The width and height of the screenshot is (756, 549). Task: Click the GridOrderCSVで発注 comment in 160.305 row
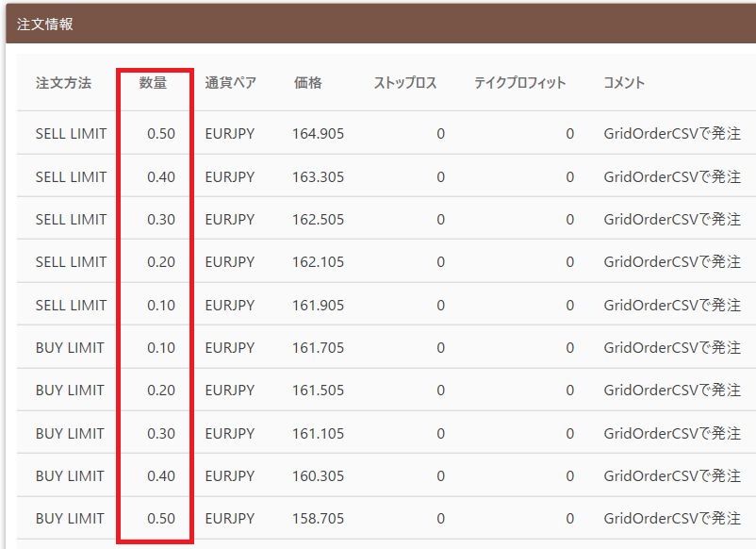pos(672,476)
